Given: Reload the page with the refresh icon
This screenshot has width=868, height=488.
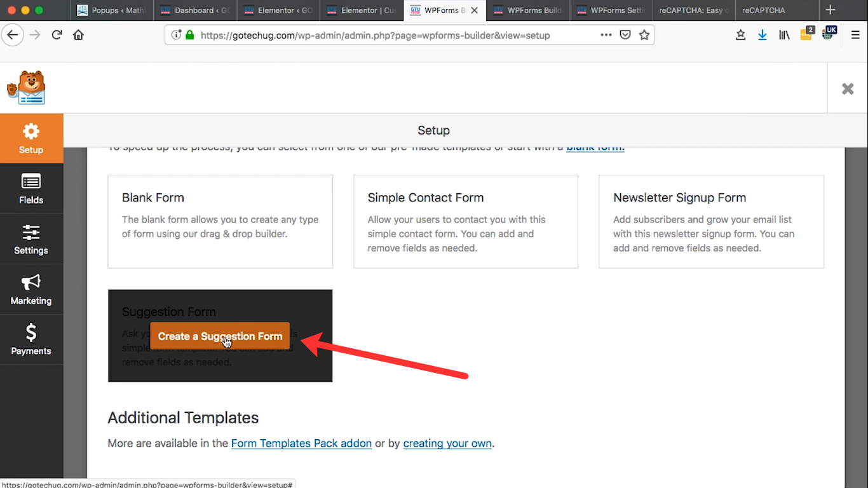Looking at the screenshot, I should pyautogui.click(x=57, y=35).
